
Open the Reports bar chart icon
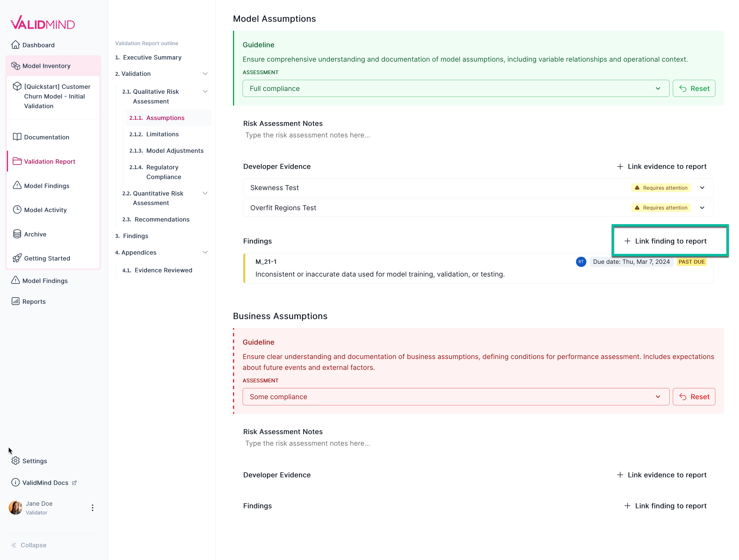click(x=15, y=301)
